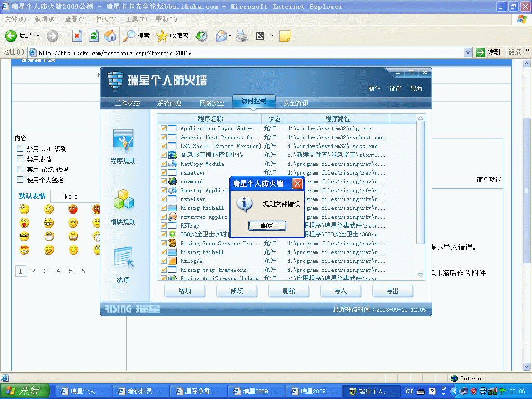Click the 修改 button
The height and width of the screenshot is (399, 532).
point(237,291)
